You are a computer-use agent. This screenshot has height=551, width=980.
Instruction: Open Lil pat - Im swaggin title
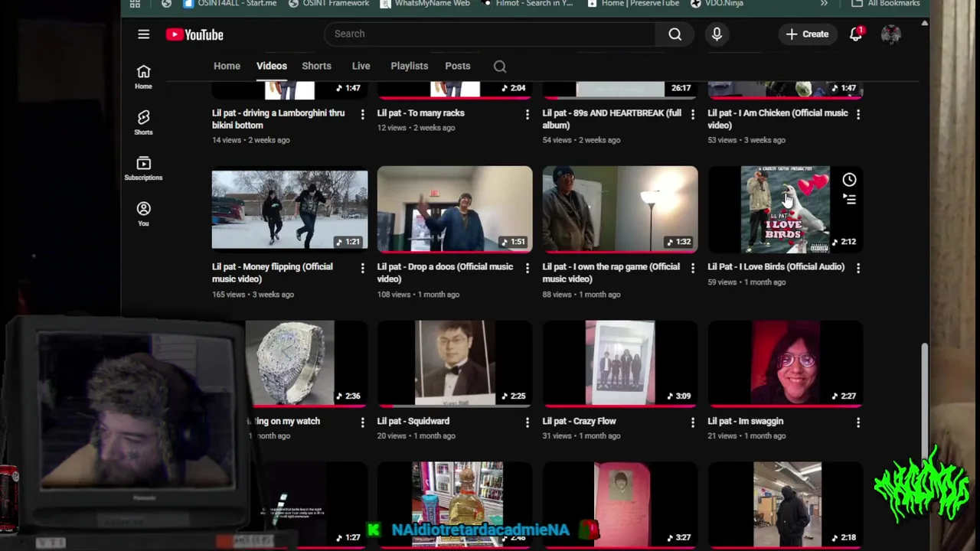pos(746,421)
